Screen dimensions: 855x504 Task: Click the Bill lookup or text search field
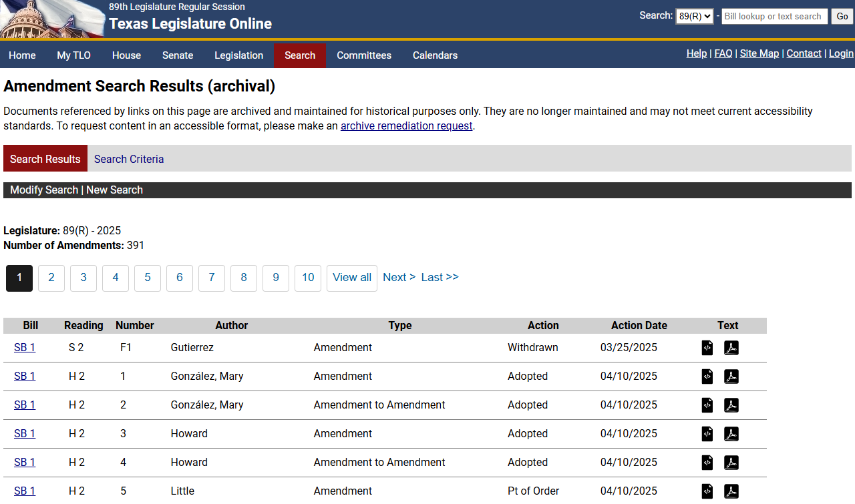tap(774, 16)
